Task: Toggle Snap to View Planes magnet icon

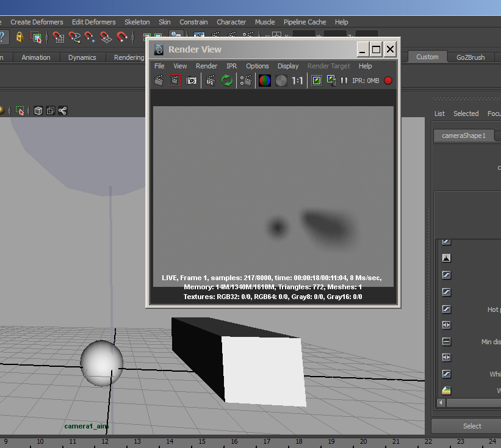Action: pyautogui.click(x=106, y=37)
